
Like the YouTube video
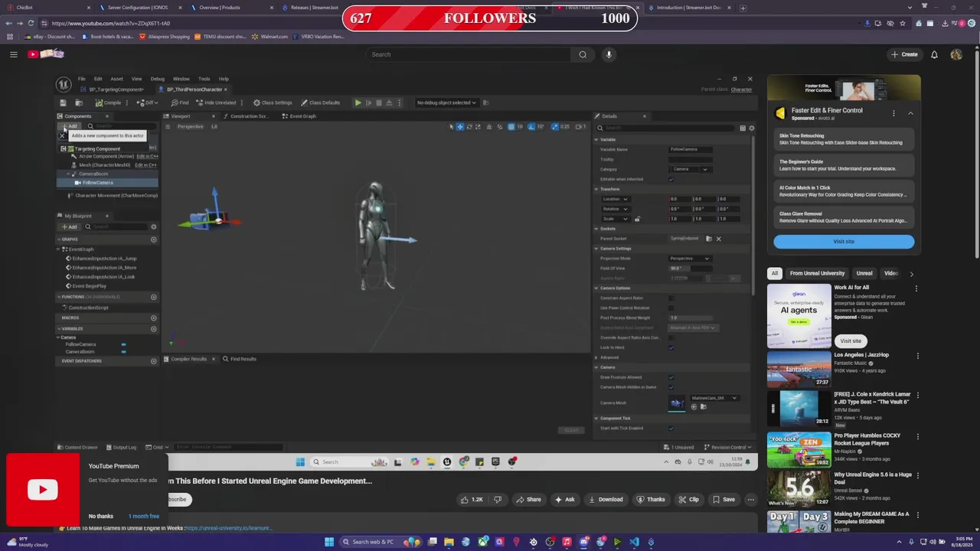coord(472,500)
